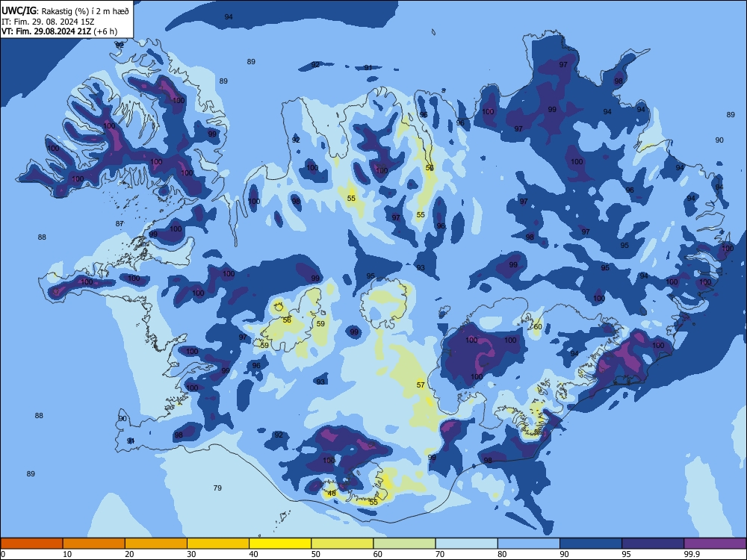
Task: Click the "57" humidity value on the map
Action: click(x=420, y=385)
